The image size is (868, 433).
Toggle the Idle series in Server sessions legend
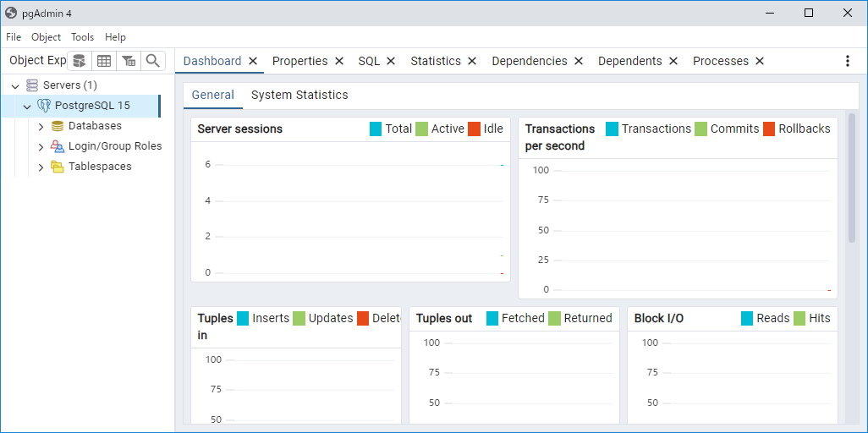(485, 129)
